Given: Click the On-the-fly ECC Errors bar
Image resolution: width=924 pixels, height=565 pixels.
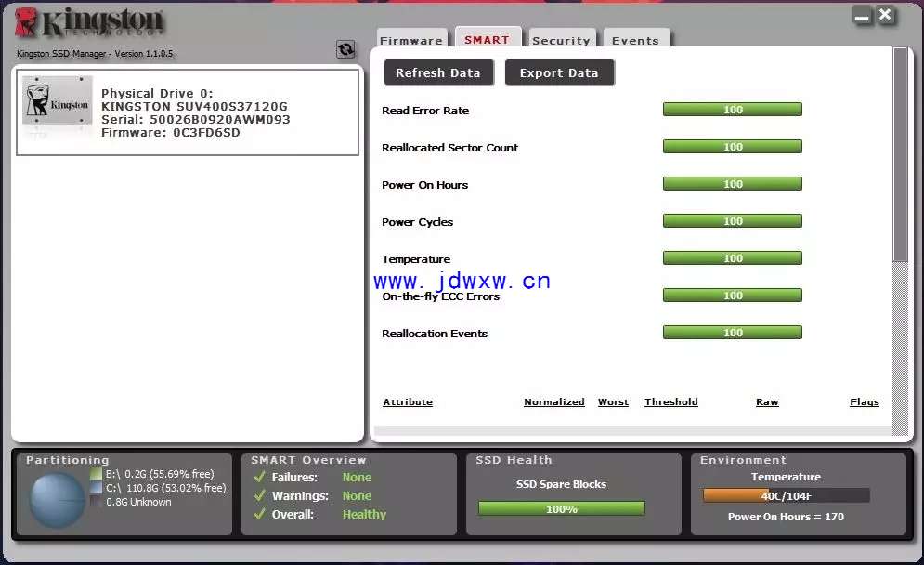Looking at the screenshot, I should tap(733, 296).
